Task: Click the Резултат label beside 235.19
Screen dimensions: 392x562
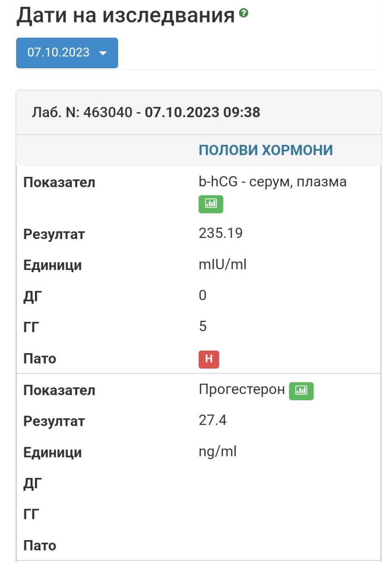Action: [54, 235]
